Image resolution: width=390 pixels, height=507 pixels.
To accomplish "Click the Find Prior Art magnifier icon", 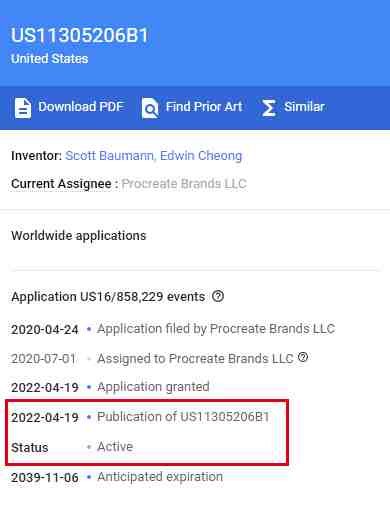I will 150,108.
